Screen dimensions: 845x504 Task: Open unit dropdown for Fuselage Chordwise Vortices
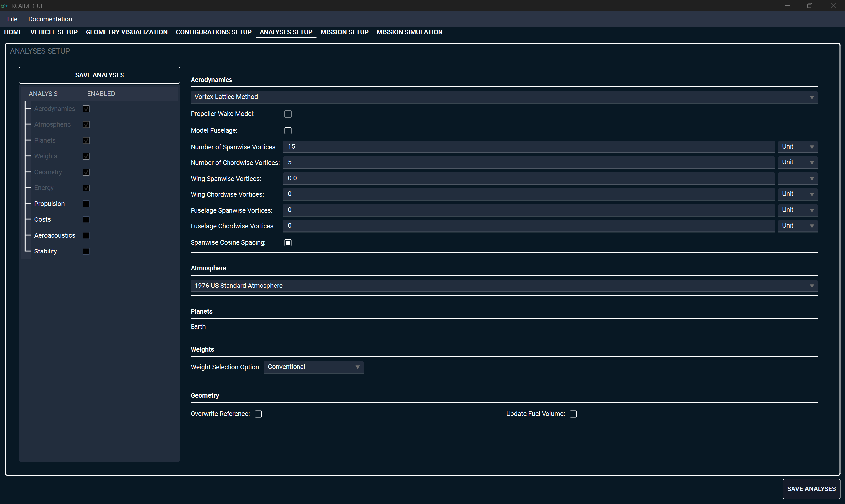click(x=798, y=226)
